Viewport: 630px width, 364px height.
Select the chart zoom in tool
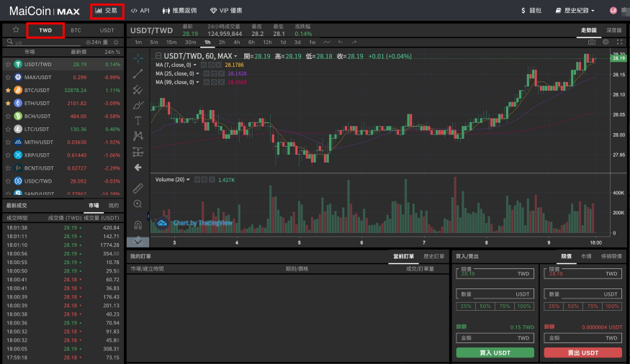click(x=138, y=204)
